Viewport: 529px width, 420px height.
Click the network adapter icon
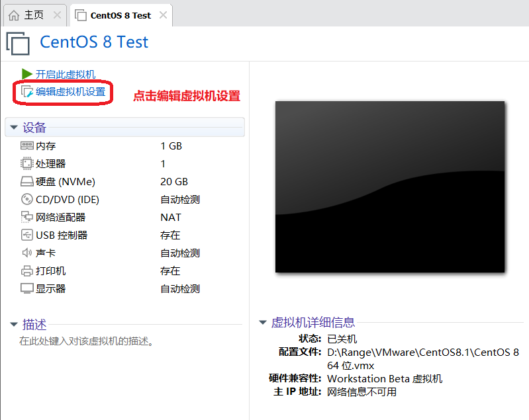(27, 217)
